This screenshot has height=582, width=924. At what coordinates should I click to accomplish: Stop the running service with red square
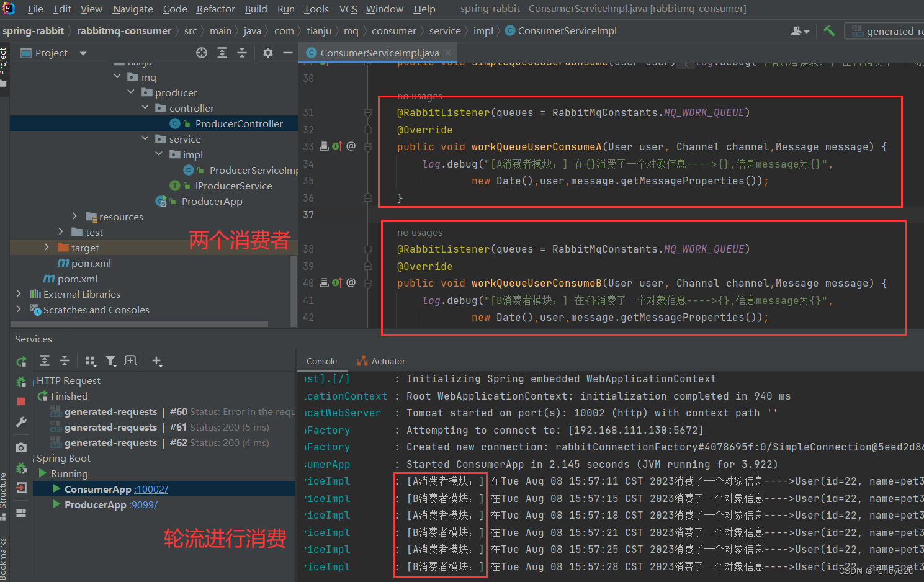point(21,401)
